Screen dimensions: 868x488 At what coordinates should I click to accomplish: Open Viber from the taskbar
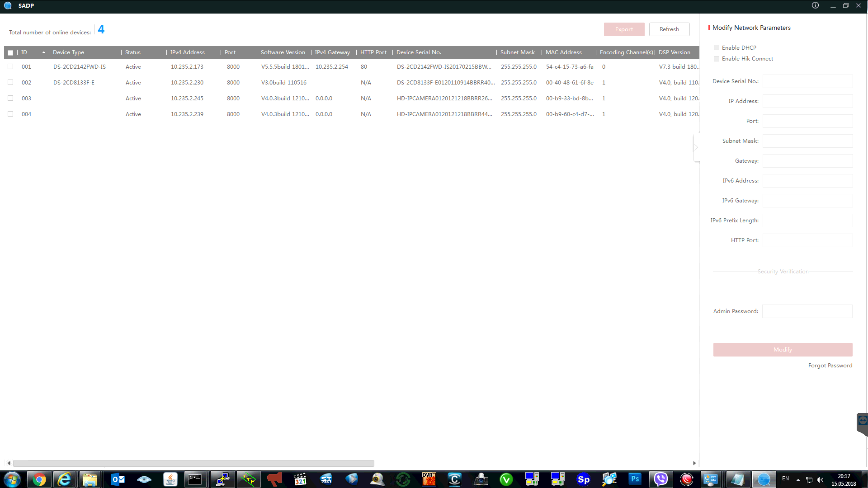[x=660, y=479]
